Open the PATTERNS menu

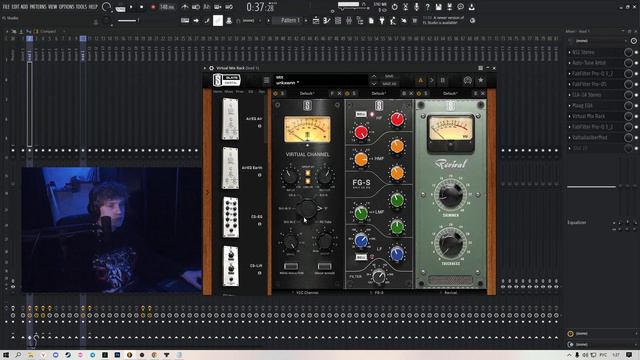[38, 7]
